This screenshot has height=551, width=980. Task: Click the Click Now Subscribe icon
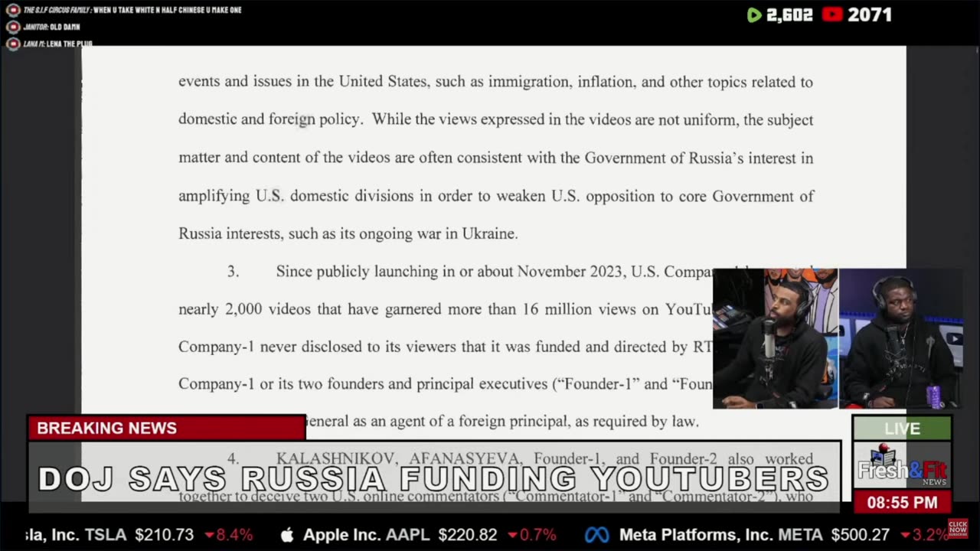coord(958,527)
